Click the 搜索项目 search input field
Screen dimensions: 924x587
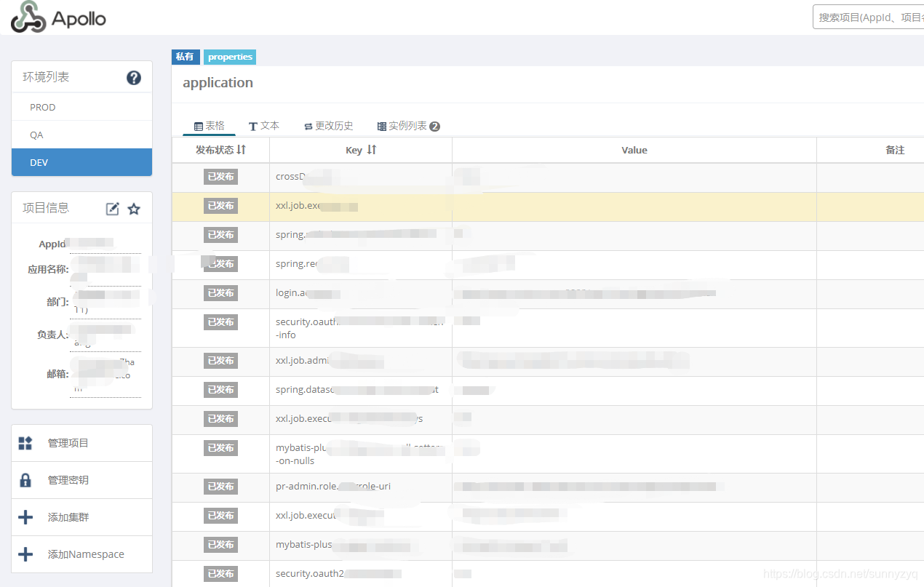pyautogui.click(x=873, y=16)
